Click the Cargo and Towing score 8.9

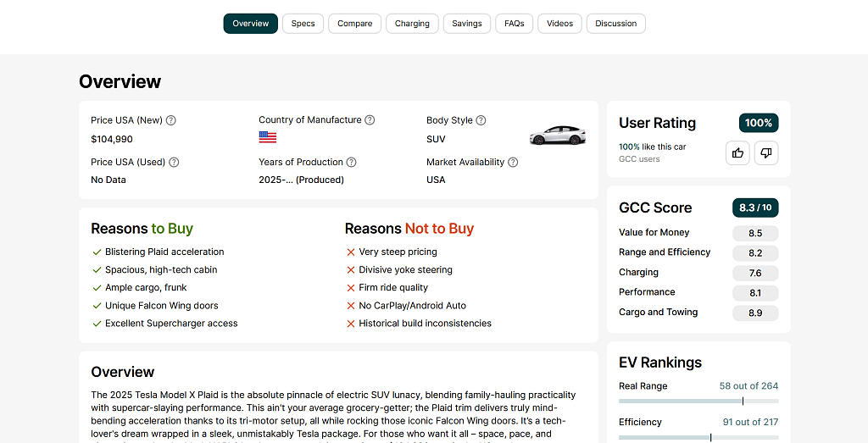coord(755,313)
